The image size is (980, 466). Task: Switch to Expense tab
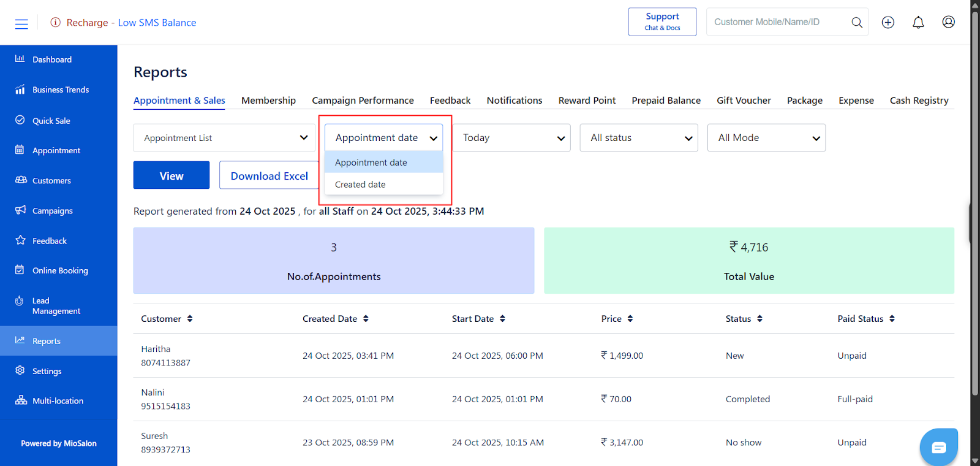pyautogui.click(x=856, y=101)
